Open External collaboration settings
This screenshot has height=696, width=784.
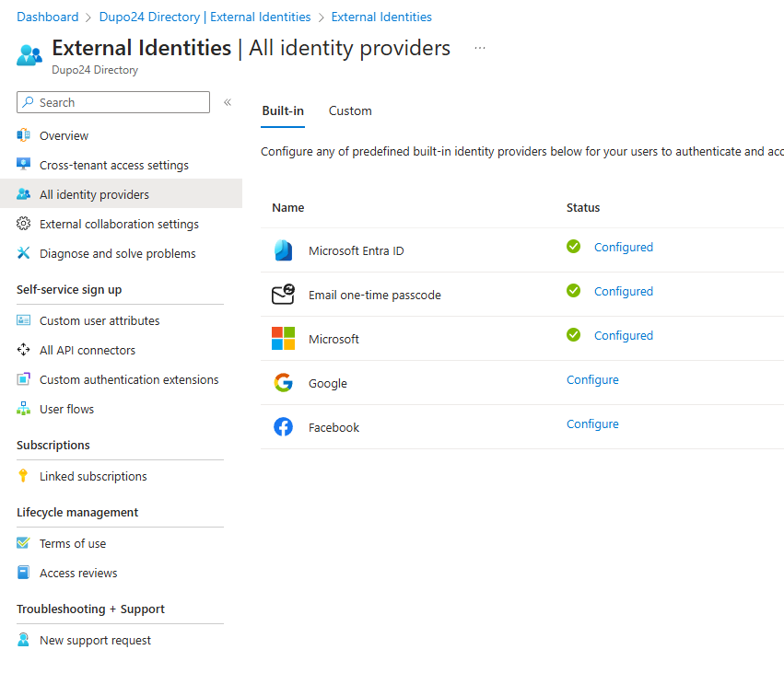121,224
